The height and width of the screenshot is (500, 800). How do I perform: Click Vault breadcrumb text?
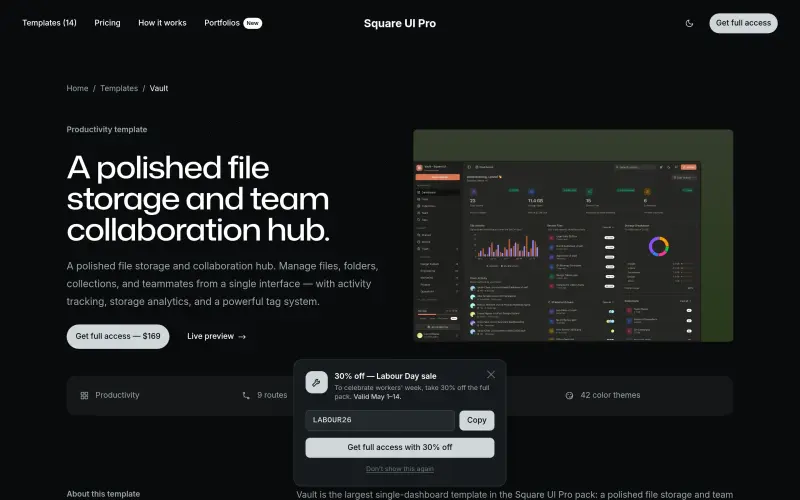(x=159, y=88)
